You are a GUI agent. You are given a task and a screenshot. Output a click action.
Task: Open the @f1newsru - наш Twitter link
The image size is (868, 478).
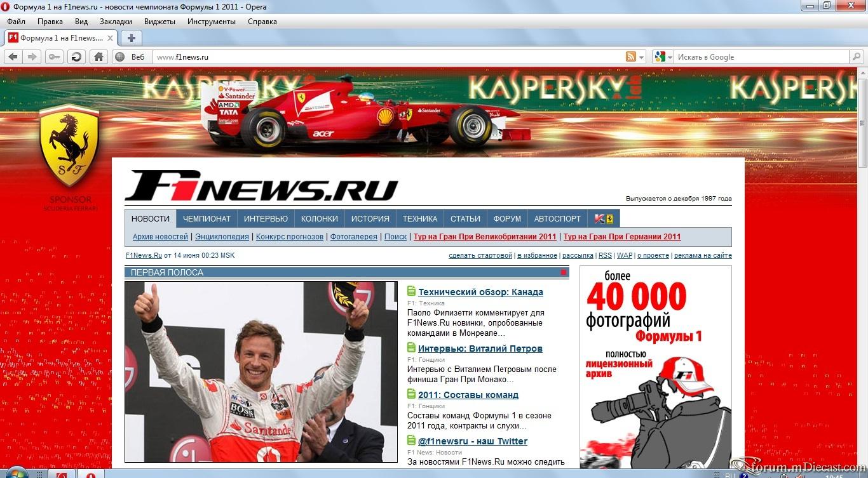pos(473,441)
